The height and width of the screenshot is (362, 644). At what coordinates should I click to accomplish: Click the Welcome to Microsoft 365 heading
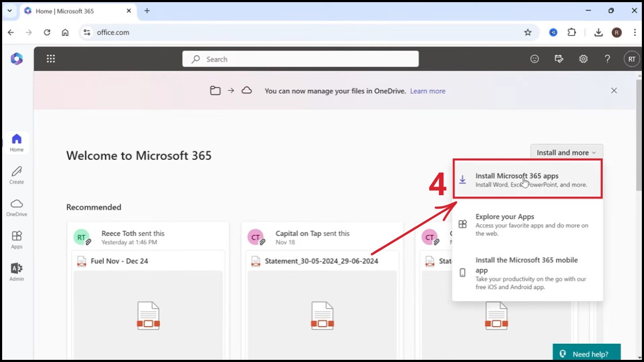pos(139,156)
